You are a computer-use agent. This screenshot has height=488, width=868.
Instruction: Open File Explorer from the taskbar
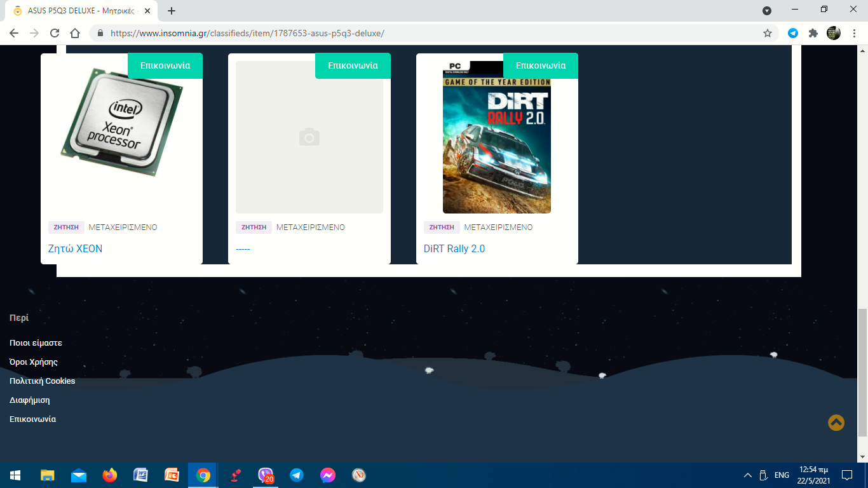tap(48, 475)
